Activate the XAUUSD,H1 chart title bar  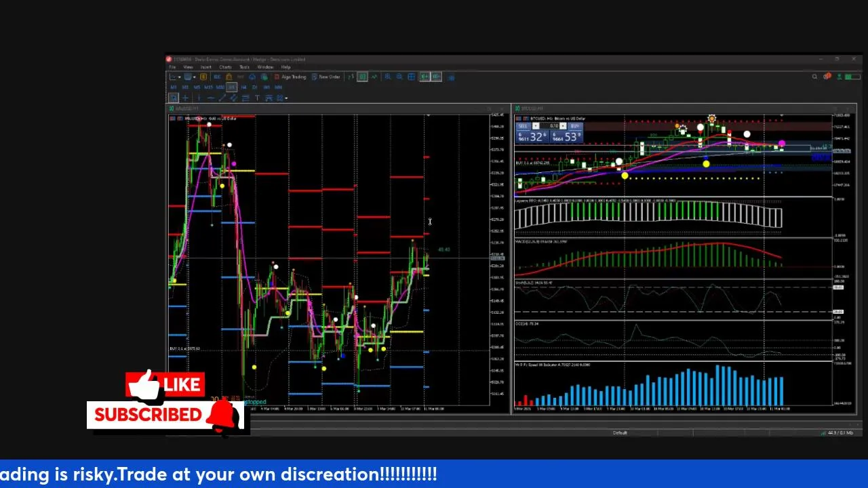pyautogui.click(x=338, y=108)
